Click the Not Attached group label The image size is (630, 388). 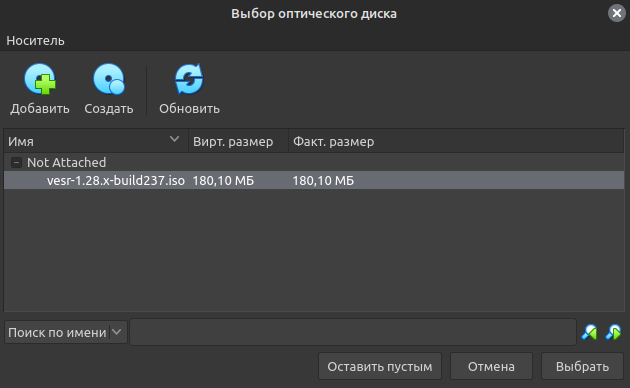(x=66, y=163)
